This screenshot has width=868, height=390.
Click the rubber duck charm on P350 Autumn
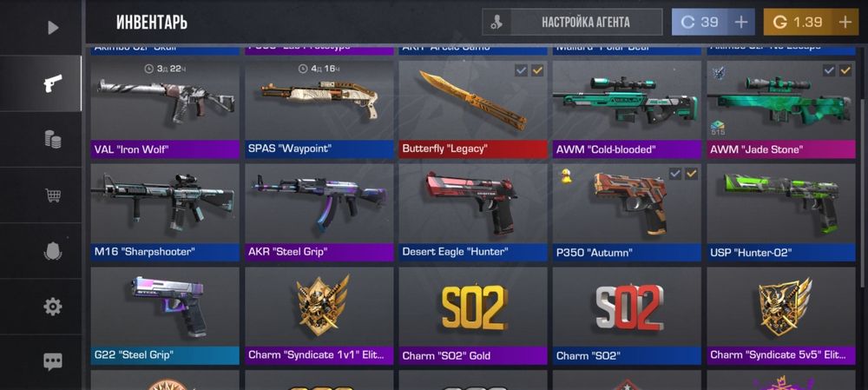click(x=566, y=176)
